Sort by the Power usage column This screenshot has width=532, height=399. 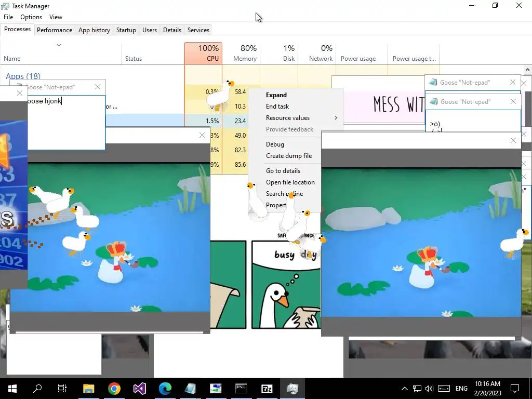click(x=362, y=54)
